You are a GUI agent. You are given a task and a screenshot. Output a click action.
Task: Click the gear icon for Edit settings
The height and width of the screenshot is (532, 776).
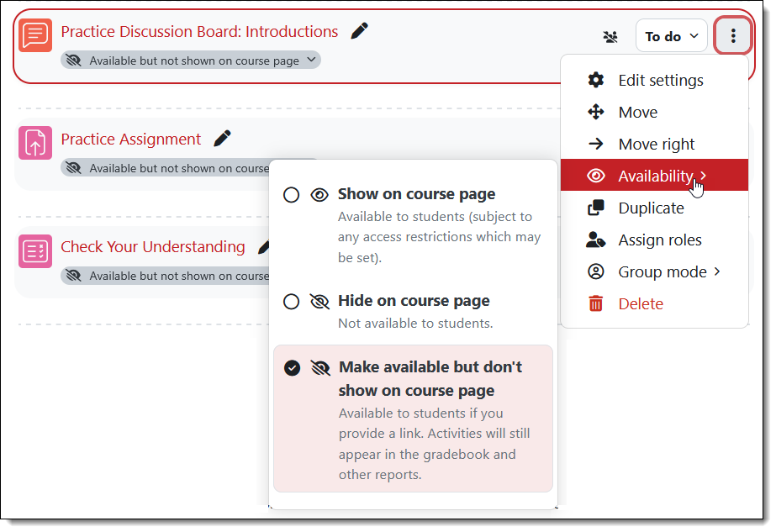pos(595,80)
